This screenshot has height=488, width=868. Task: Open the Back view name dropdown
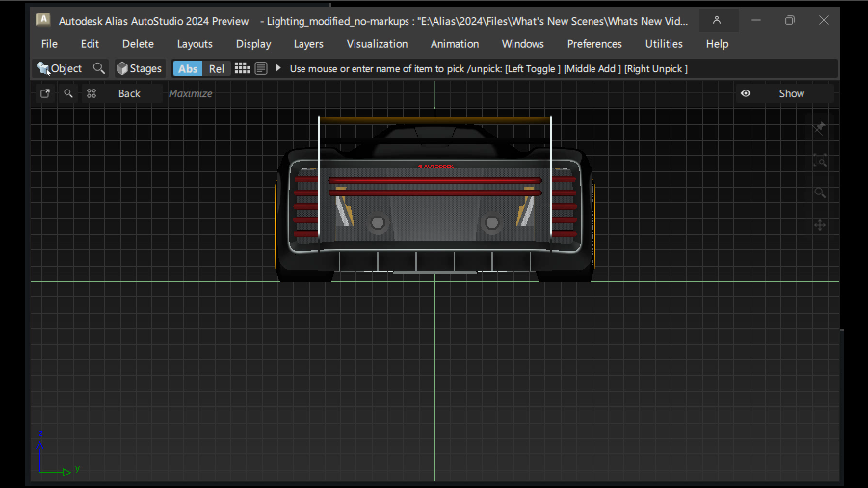(x=129, y=93)
